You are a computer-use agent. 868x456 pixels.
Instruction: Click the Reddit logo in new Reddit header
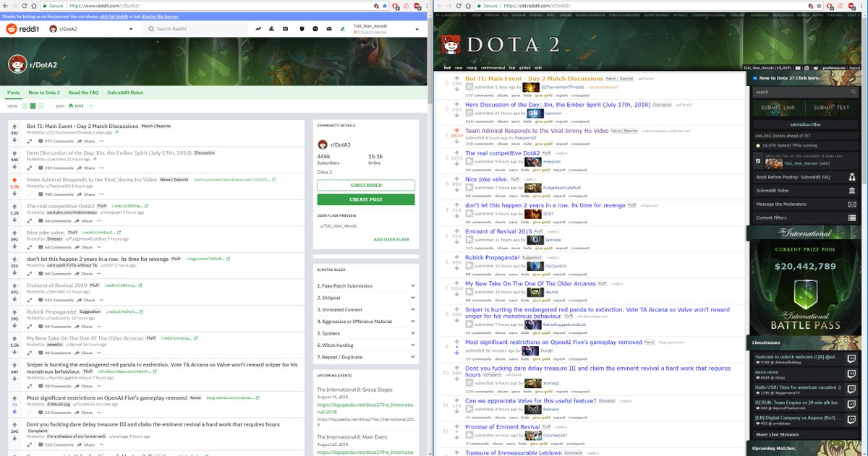22,29
